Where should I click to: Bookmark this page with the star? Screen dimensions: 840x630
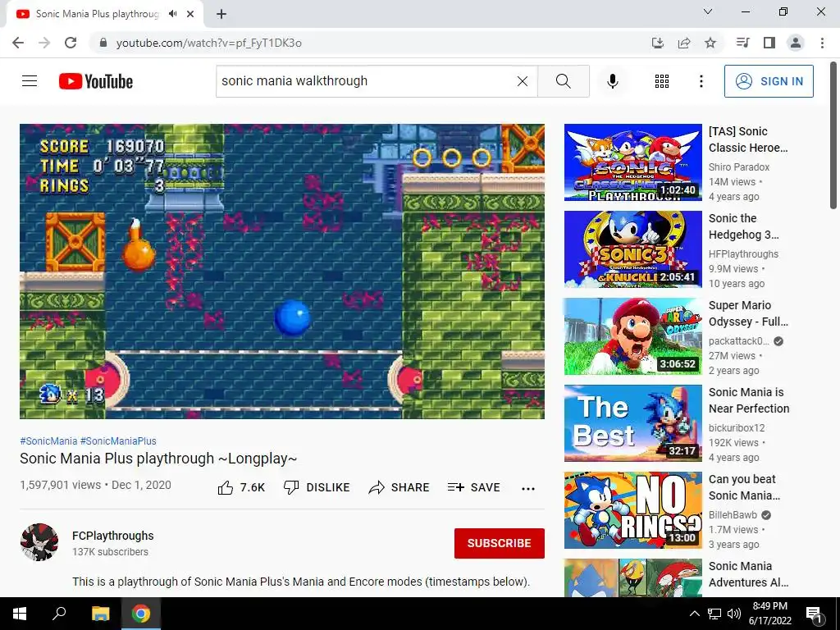point(710,43)
